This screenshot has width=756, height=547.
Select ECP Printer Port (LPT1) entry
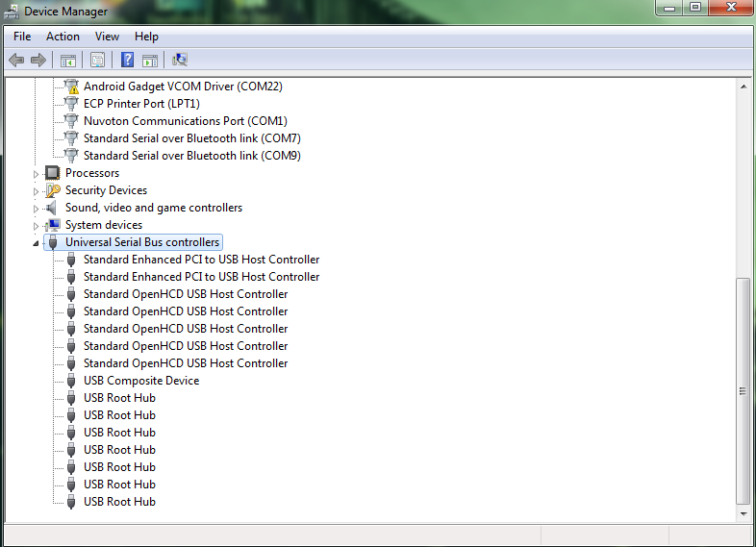pyautogui.click(x=141, y=104)
